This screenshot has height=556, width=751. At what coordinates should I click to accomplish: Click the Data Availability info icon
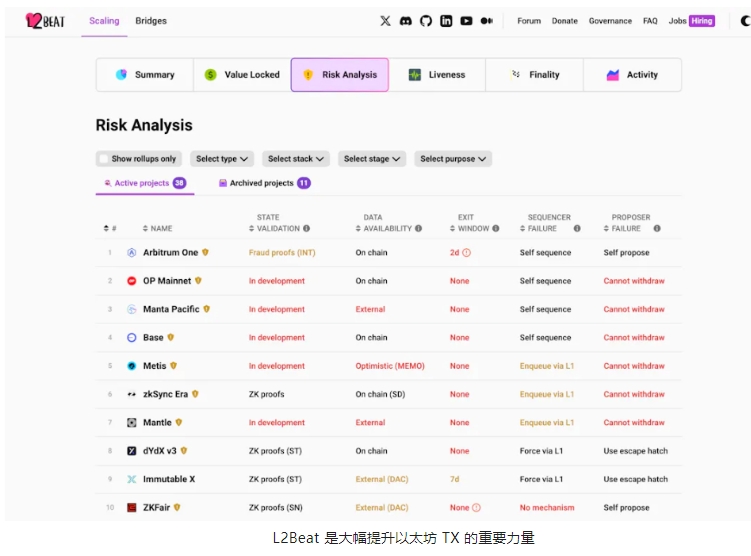tap(419, 228)
